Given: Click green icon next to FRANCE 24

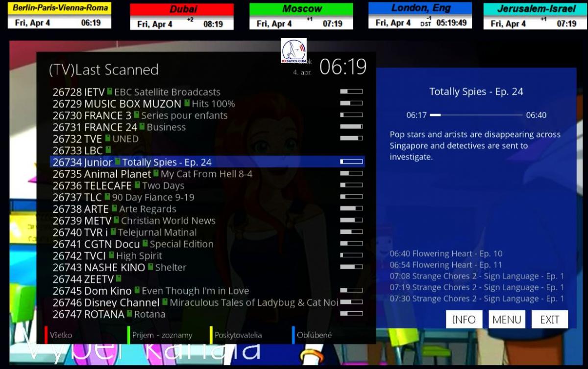Looking at the screenshot, I should [142, 127].
